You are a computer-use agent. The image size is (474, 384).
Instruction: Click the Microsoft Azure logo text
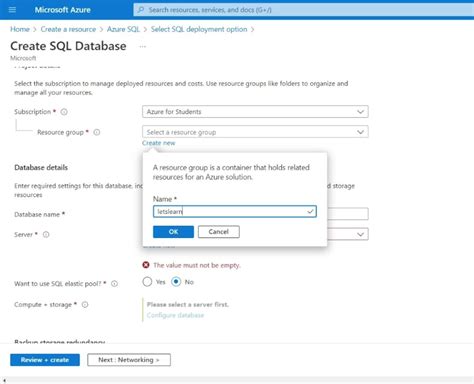[63, 10]
